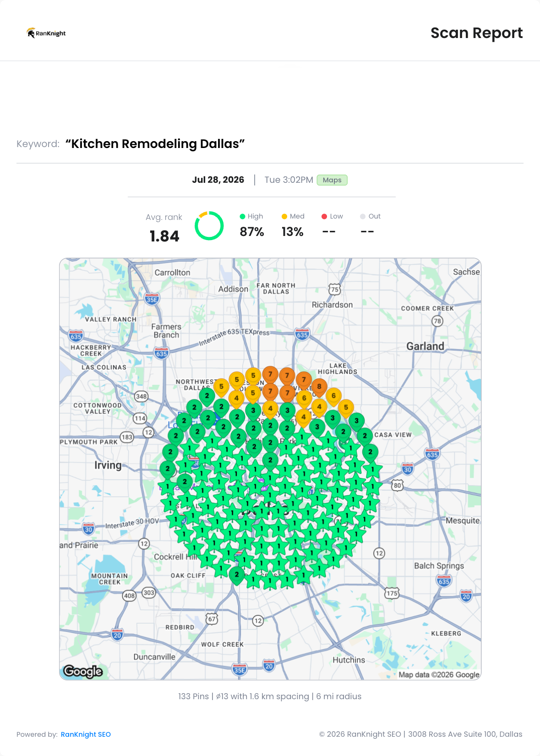This screenshot has height=756, width=540.
Task: Click the Kleberg map label
Action: tap(446, 634)
